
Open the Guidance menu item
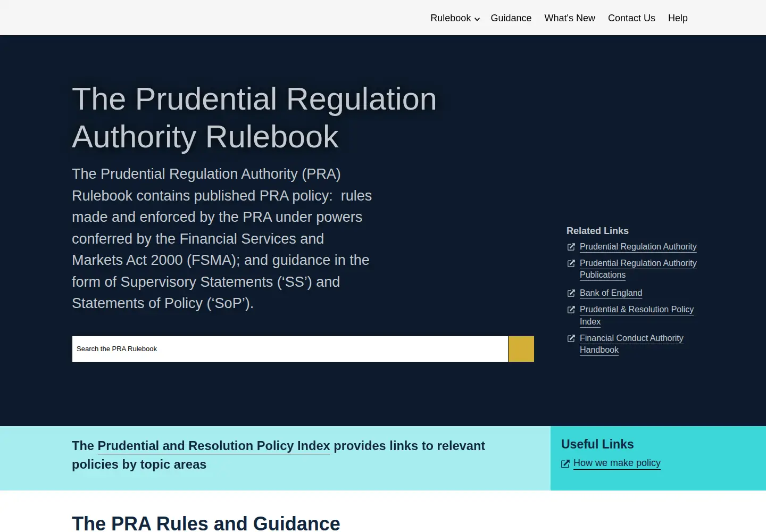click(511, 18)
